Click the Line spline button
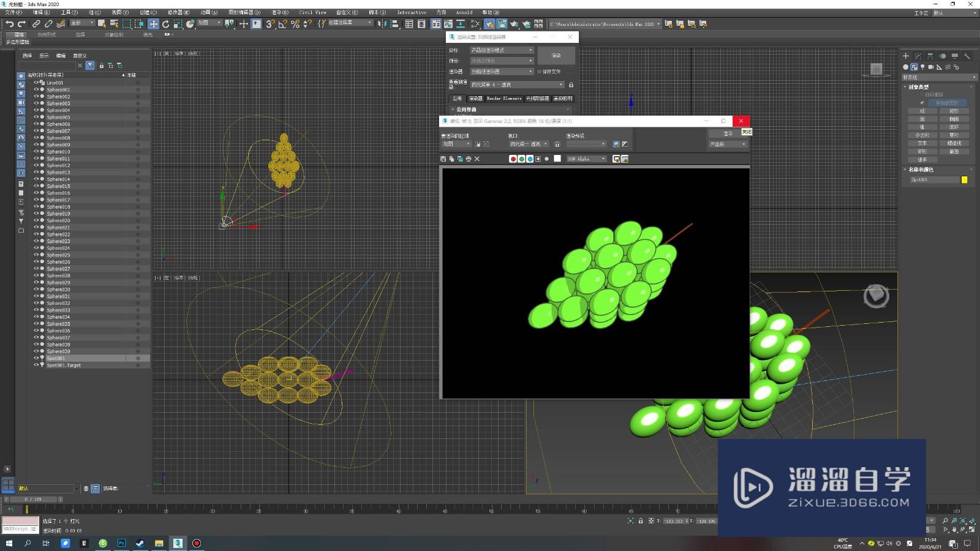The width and height of the screenshot is (980, 551). (x=922, y=111)
